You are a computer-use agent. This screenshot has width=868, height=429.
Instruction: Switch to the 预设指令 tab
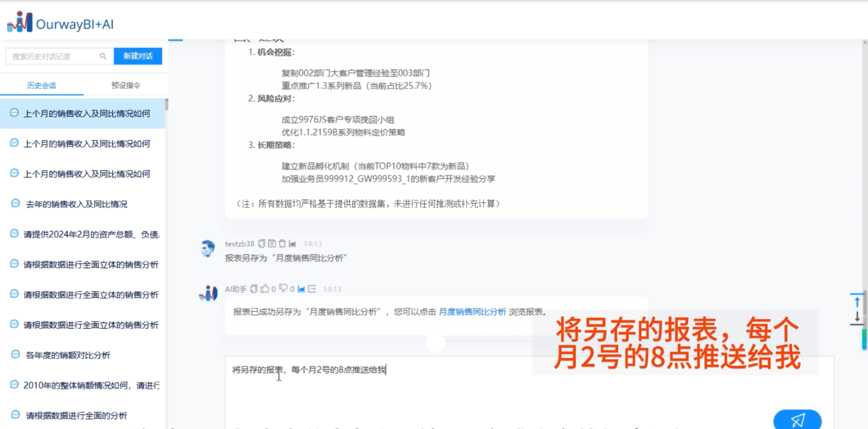coord(126,85)
